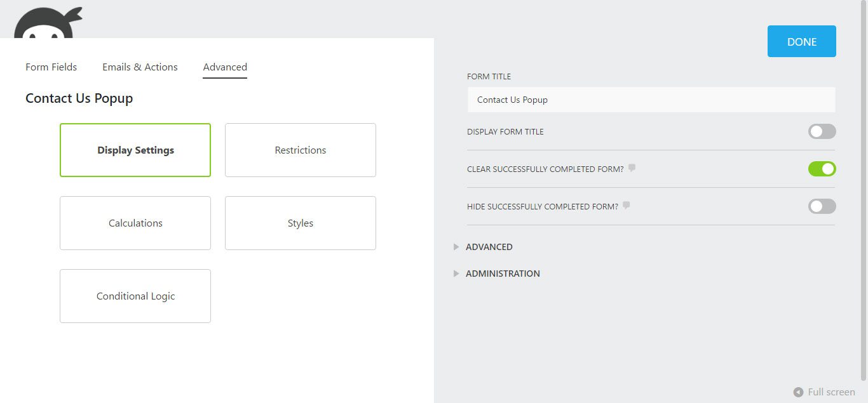Enable the Hide Successfully Completed Form toggle
This screenshot has width=868, height=403.
pyautogui.click(x=822, y=206)
